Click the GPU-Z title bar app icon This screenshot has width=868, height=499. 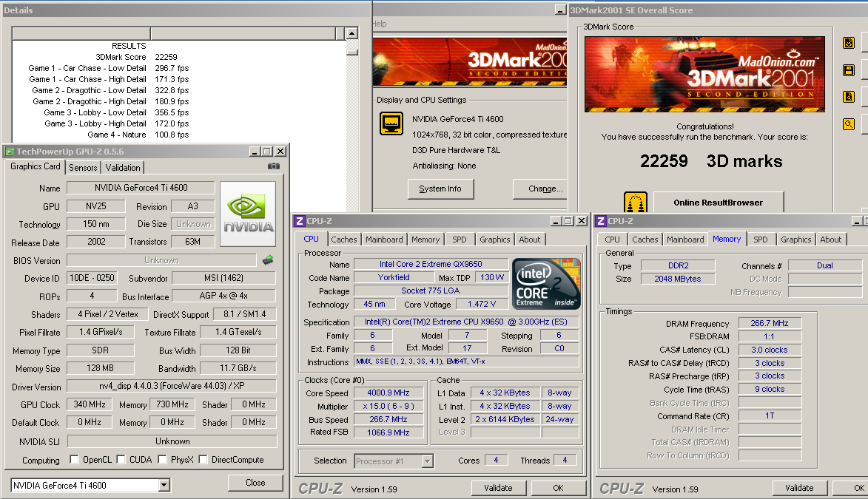pos(10,152)
